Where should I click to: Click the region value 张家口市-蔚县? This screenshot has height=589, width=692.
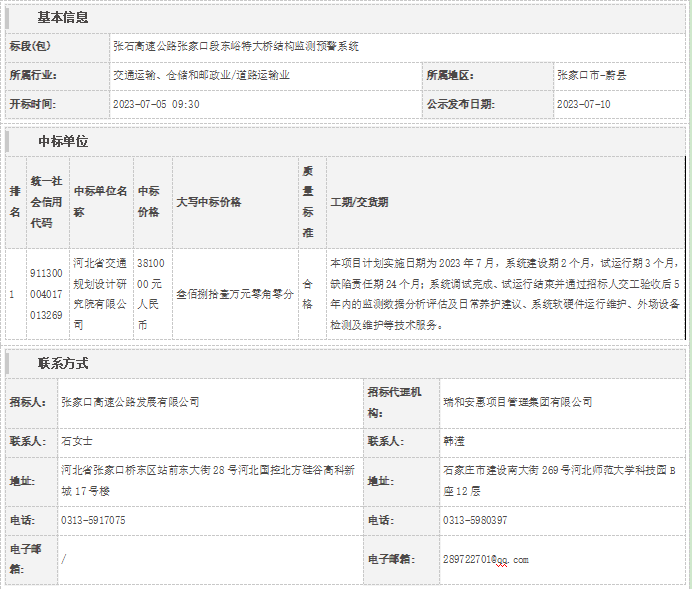point(591,75)
